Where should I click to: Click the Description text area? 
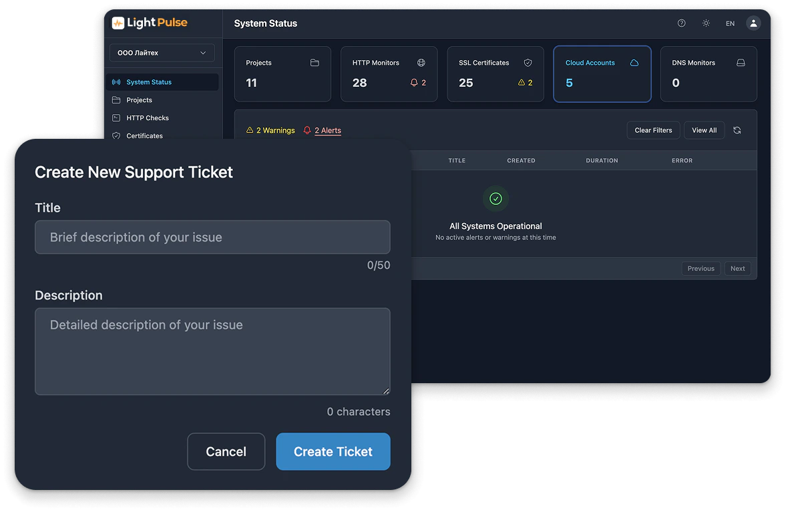212,351
